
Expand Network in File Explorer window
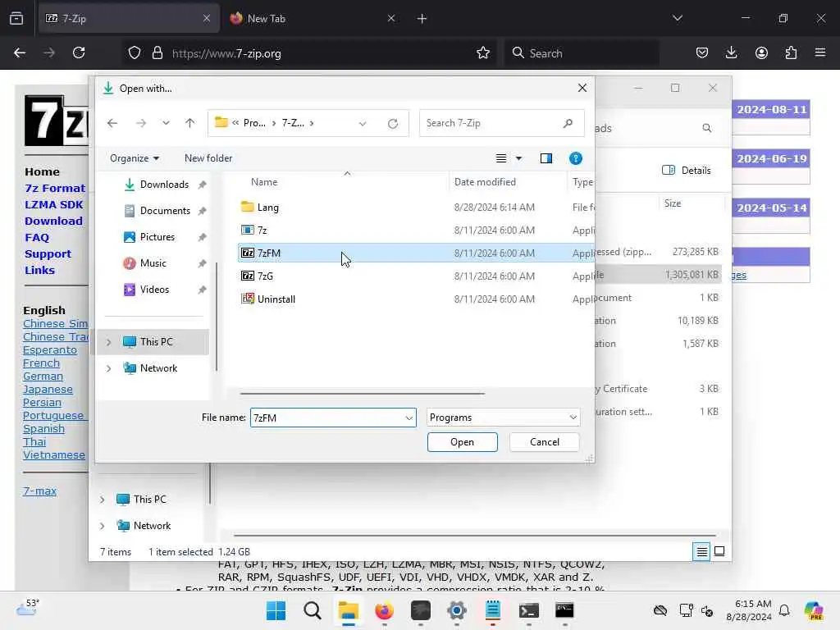pos(103,526)
